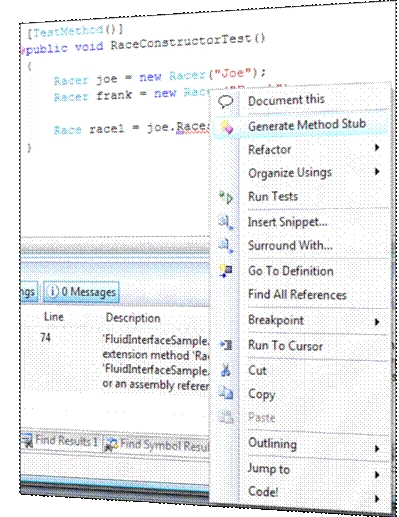Switch to the Find Results 1 tab

61,441
